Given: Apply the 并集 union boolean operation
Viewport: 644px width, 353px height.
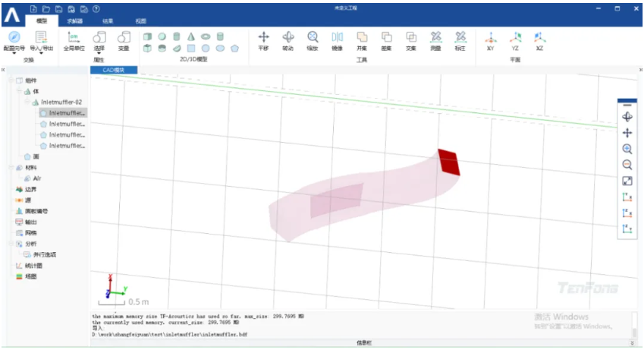Looking at the screenshot, I should click(362, 41).
